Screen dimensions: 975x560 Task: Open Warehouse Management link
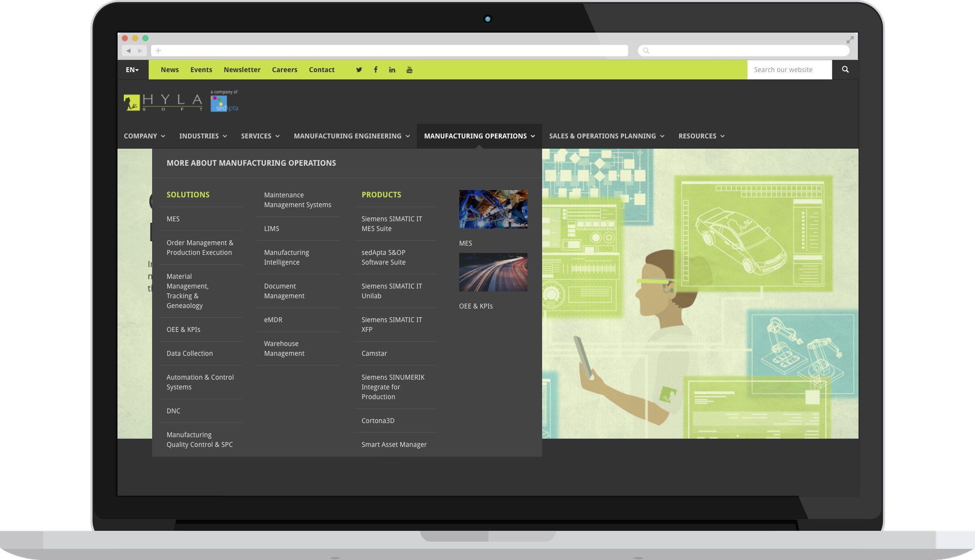point(284,348)
